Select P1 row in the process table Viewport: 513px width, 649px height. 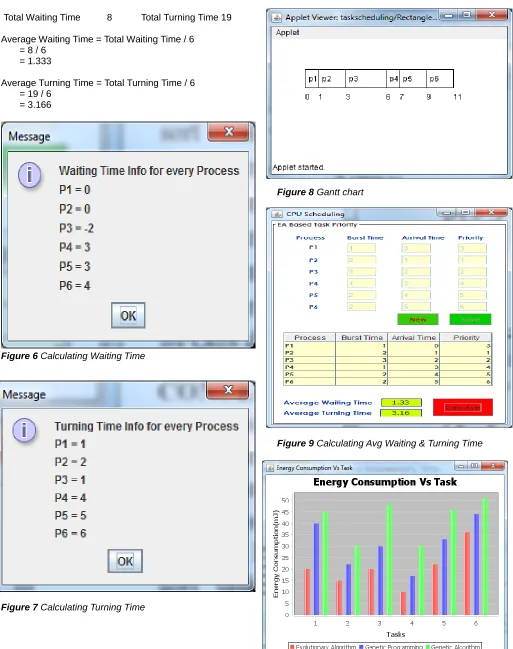[388, 346]
